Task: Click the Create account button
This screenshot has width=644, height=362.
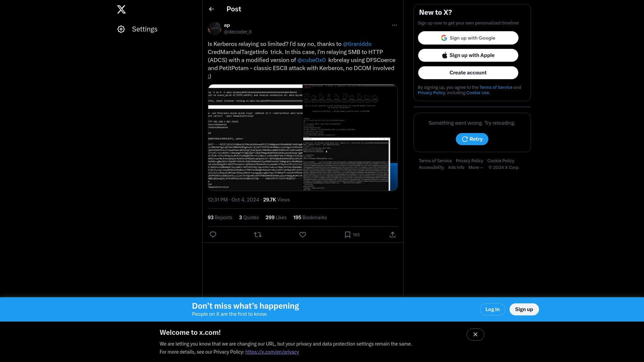Action: click(468, 72)
